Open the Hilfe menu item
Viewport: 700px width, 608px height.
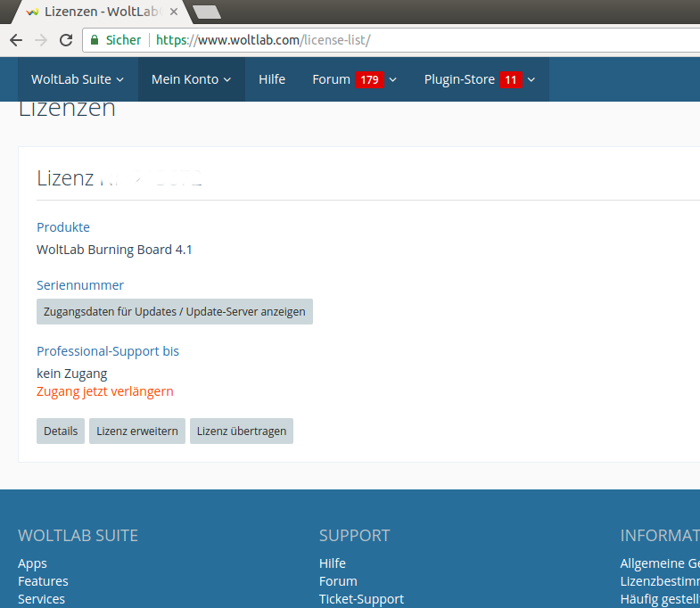(x=272, y=79)
